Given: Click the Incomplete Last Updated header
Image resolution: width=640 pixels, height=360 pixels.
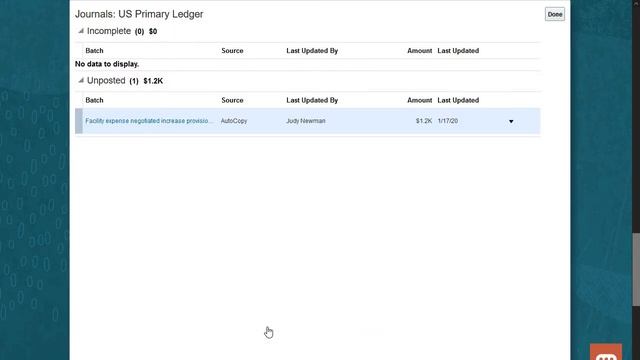Looking at the screenshot, I should [x=458, y=51].
